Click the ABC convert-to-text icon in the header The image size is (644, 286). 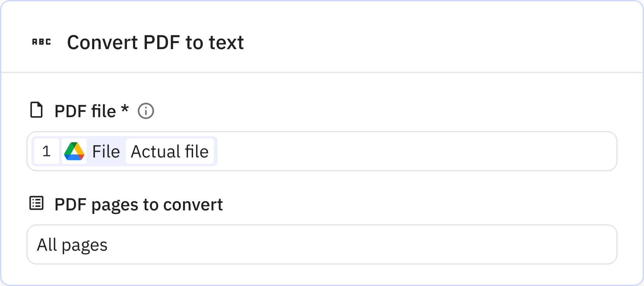42,42
